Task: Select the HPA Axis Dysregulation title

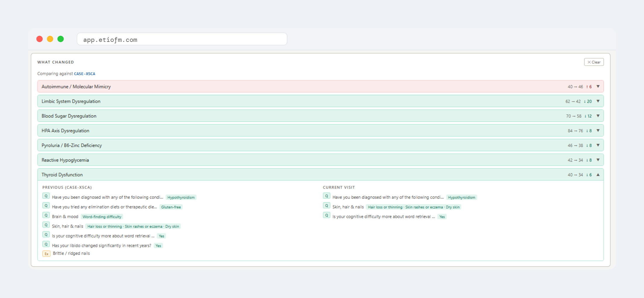Action: click(65, 131)
